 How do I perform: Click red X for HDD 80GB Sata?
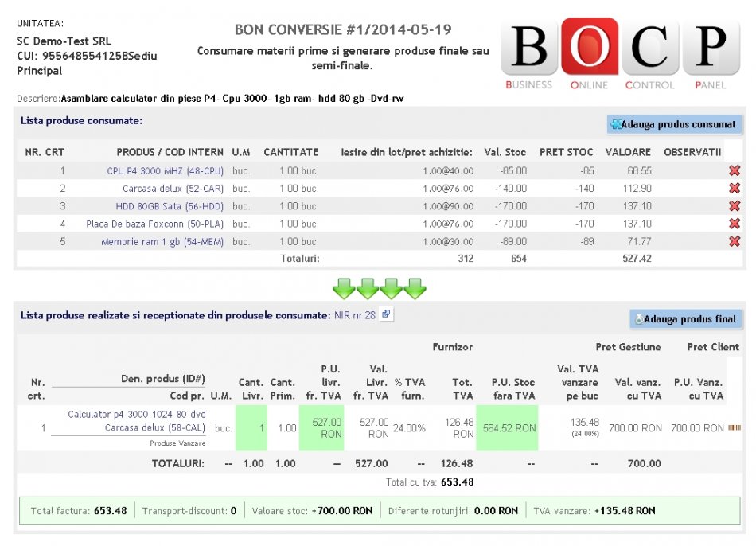click(x=734, y=206)
